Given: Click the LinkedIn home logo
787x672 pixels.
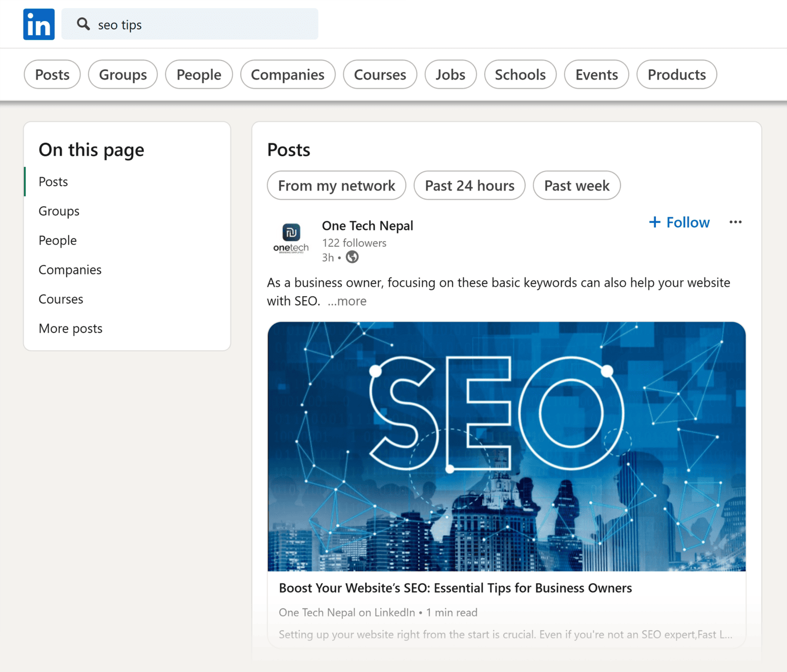Looking at the screenshot, I should (38, 24).
